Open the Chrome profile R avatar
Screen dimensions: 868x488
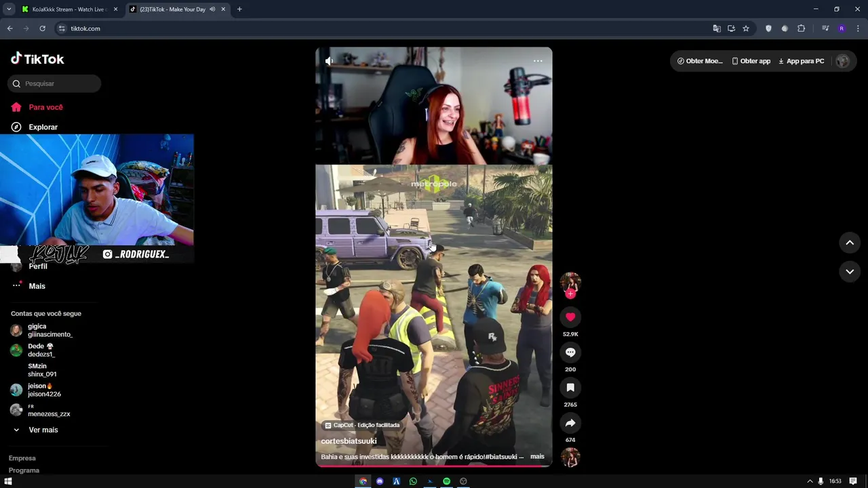coord(842,28)
